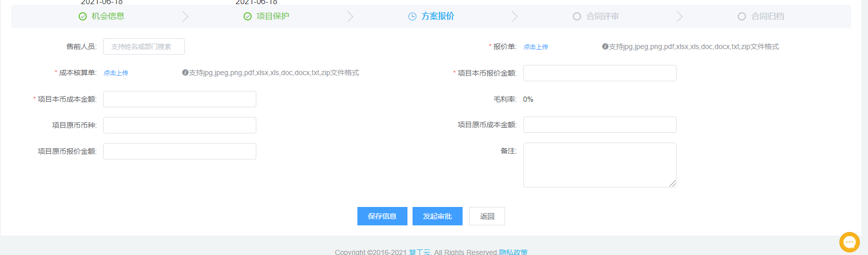The image size is (868, 255).
Task: Open the 隐私政策 link in footer
Action: click(513, 252)
